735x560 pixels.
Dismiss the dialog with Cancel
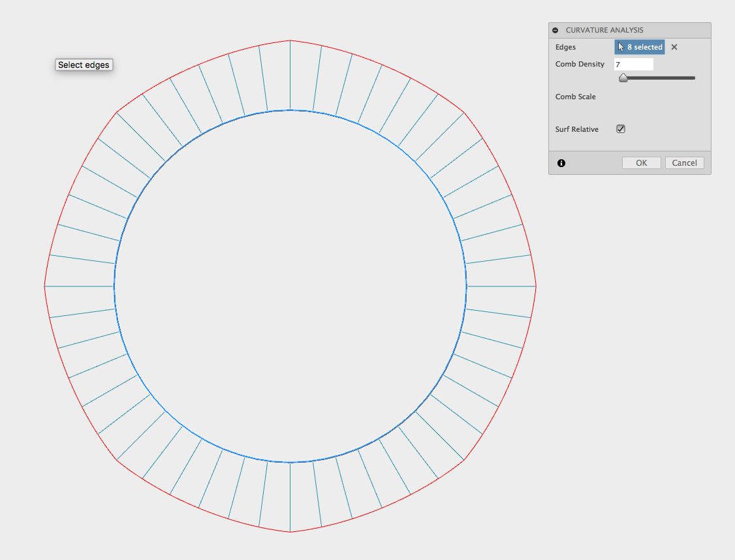pos(684,163)
